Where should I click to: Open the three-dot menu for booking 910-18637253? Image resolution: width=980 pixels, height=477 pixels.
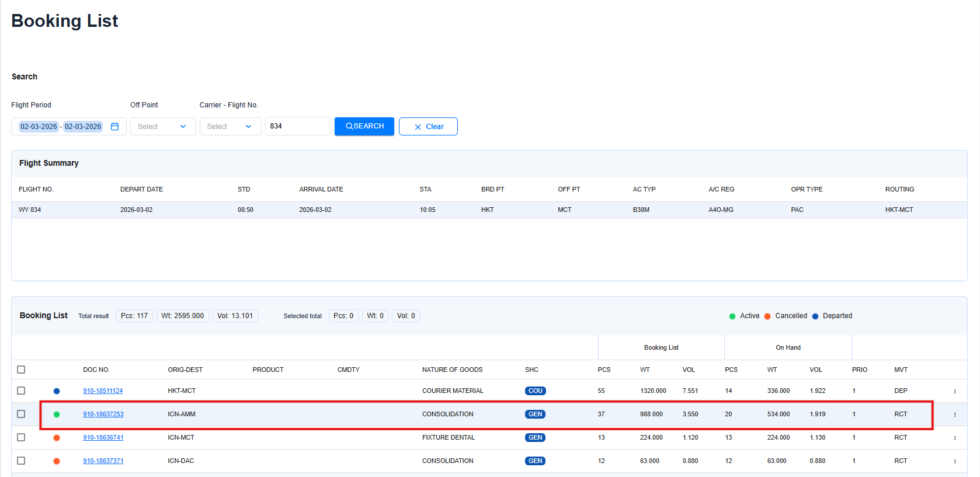(x=955, y=415)
